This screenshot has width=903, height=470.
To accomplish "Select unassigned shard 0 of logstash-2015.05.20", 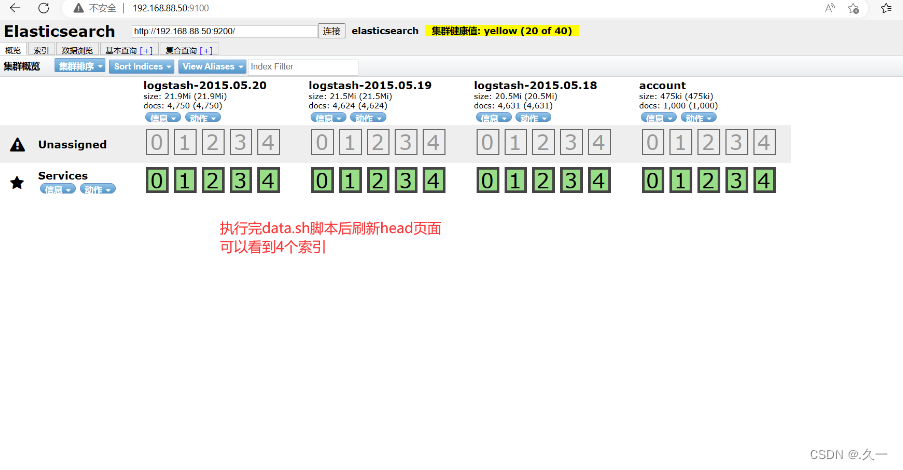I will (x=157, y=142).
